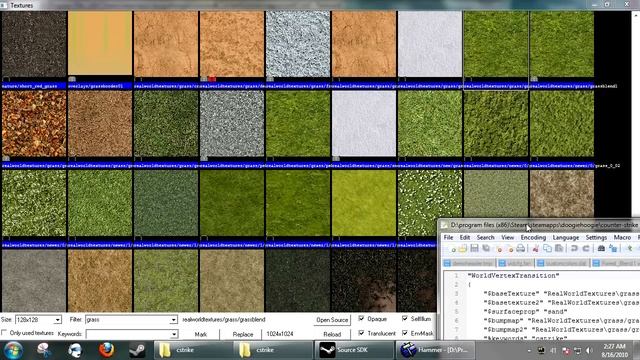Open the View menu in Notepad++

[x=507, y=238]
